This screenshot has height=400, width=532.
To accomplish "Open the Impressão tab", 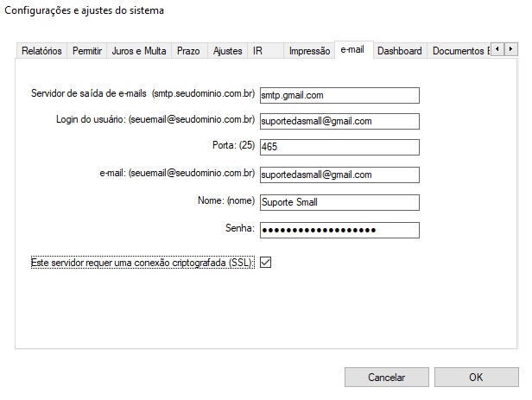I will 309,52.
